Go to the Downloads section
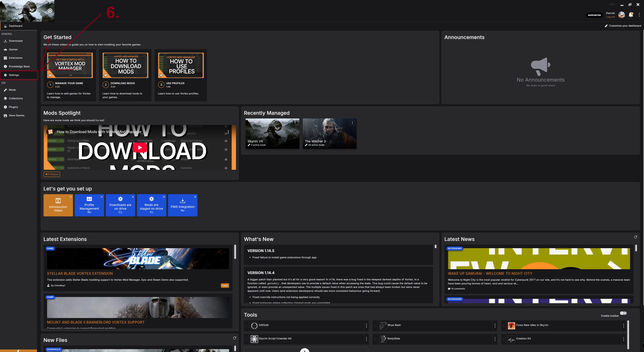This screenshot has height=352, width=644. [19, 41]
